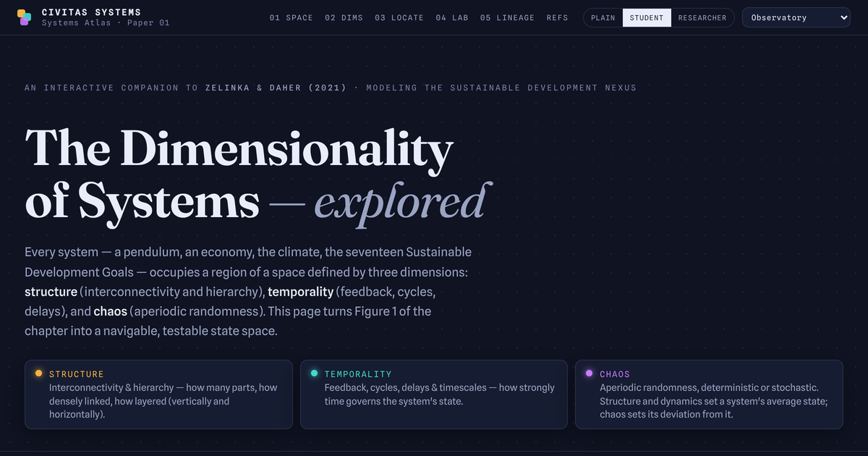The width and height of the screenshot is (868, 456).
Task: Open the REFS nav link
Action: [558, 17]
